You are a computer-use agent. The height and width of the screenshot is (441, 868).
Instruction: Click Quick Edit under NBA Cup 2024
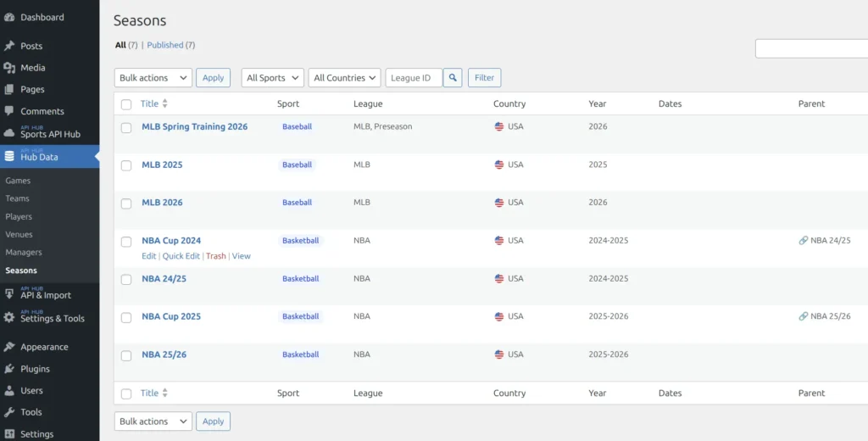coord(181,256)
